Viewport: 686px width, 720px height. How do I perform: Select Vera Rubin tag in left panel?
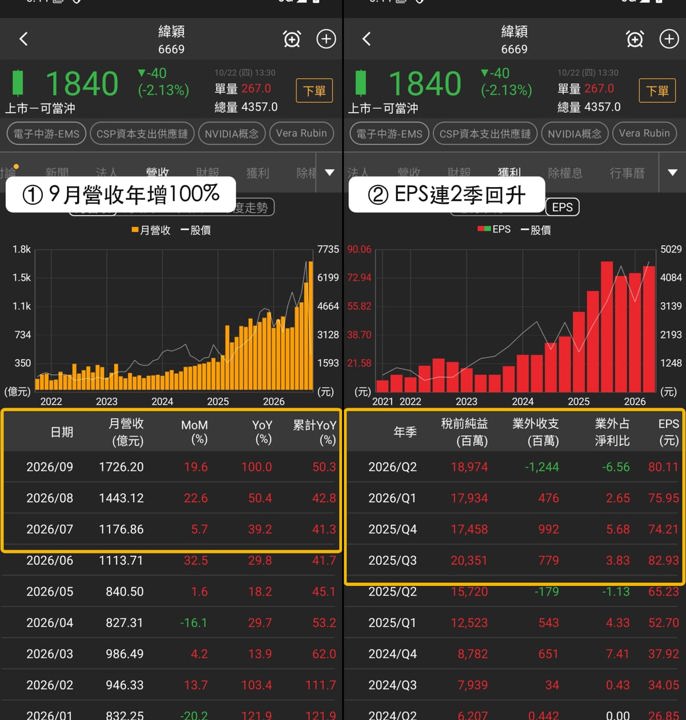(301, 133)
